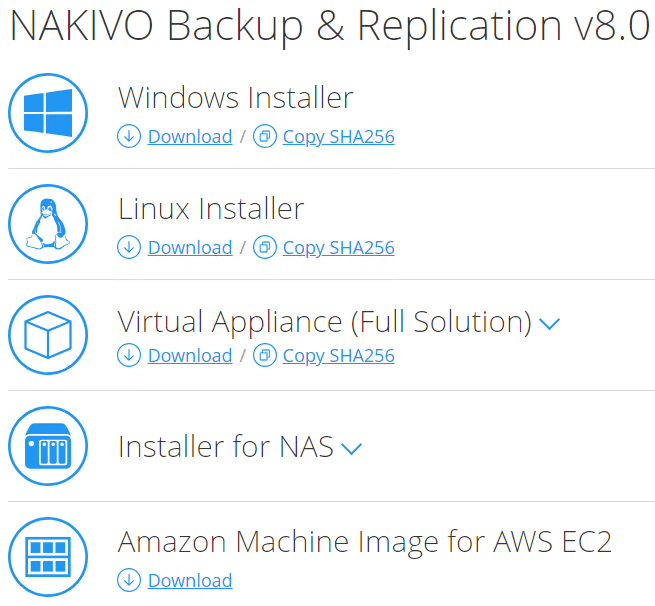
Task: Click the NAS storage device icon
Action: 48,446
